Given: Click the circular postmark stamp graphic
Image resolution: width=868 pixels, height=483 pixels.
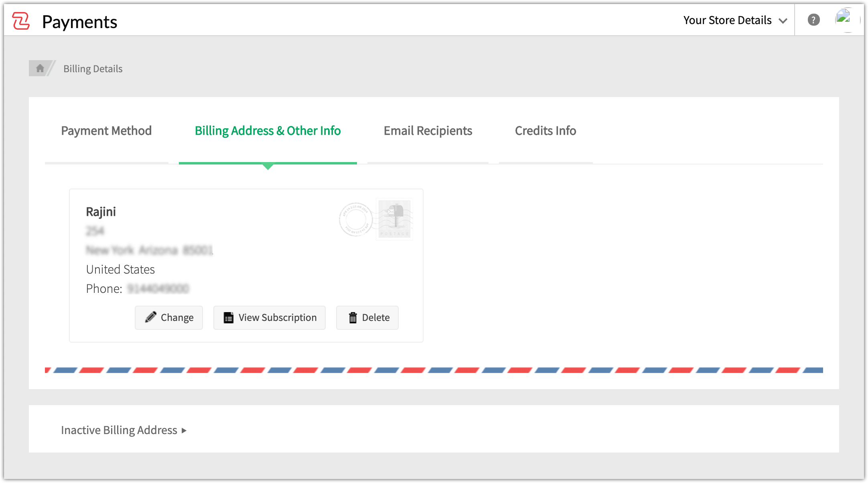Looking at the screenshot, I should pyautogui.click(x=356, y=219).
